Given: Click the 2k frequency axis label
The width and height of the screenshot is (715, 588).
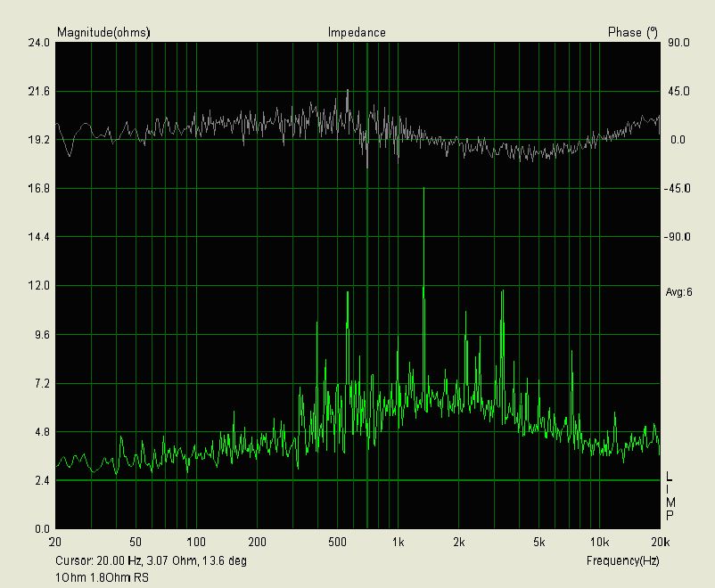Looking at the screenshot, I should click(459, 542).
